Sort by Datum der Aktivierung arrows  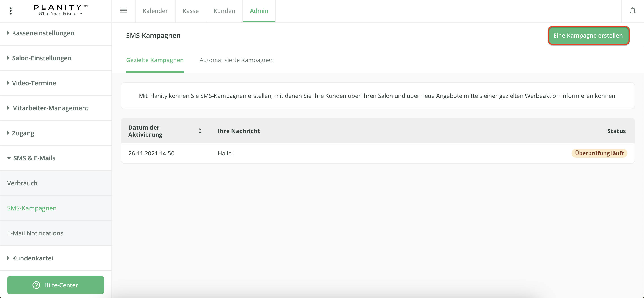pos(200,131)
